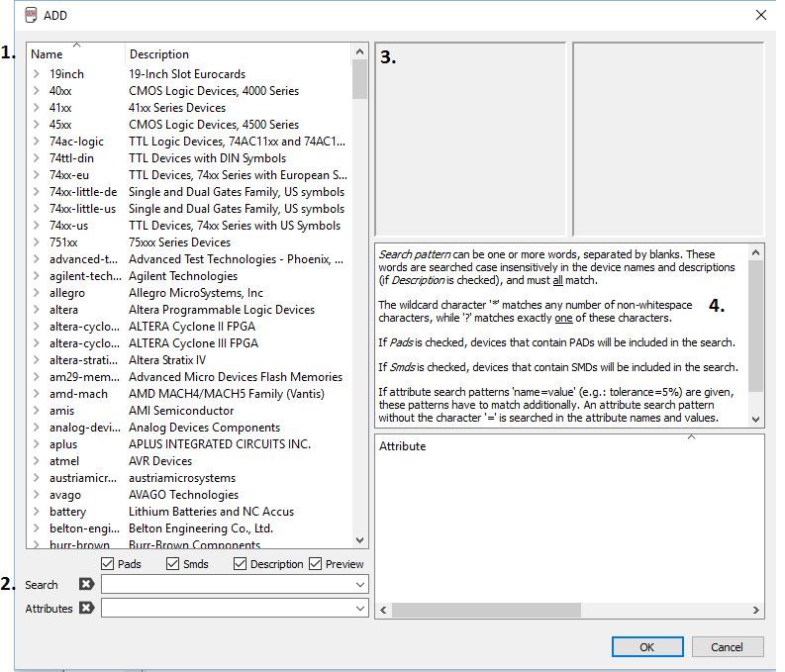Select the austriamicrosystems library row
The height and width of the screenshot is (672, 785).
tap(189, 478)
